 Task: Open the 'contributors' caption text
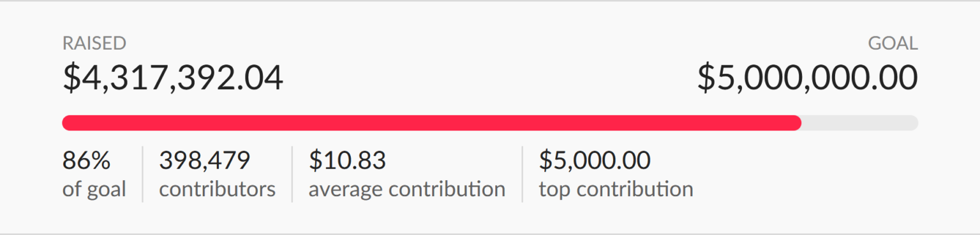218,189
